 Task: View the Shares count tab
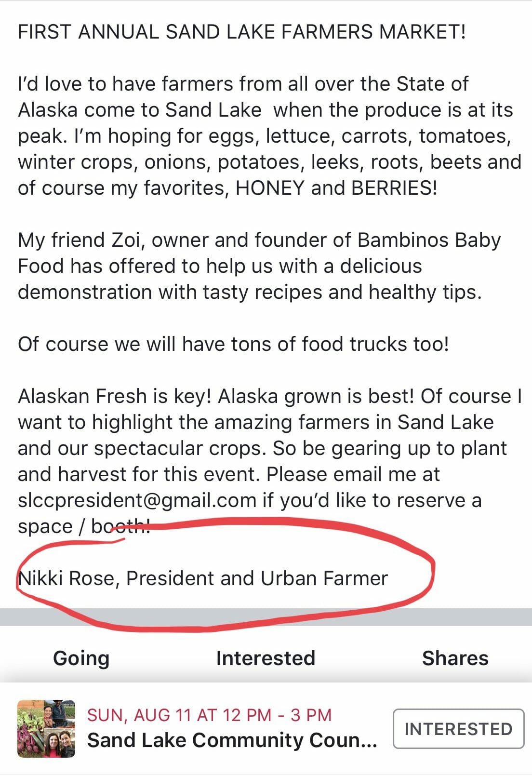(455, 658)
